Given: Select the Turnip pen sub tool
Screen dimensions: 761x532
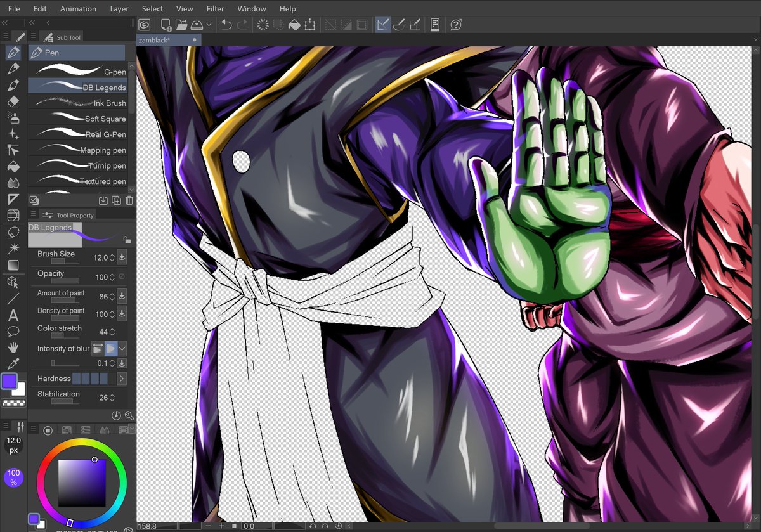Looking at the screenshot, I should pyautogui.click(x=78, y=165).
